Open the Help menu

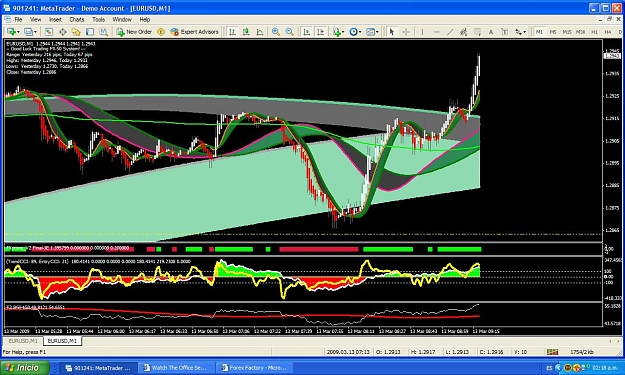click(145, 20)
